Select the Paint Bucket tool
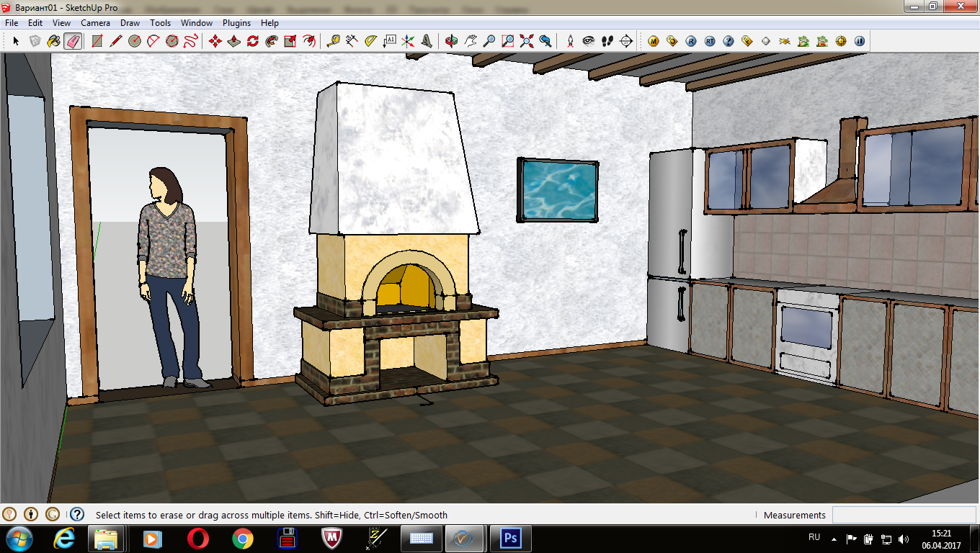 pos(53,41)
